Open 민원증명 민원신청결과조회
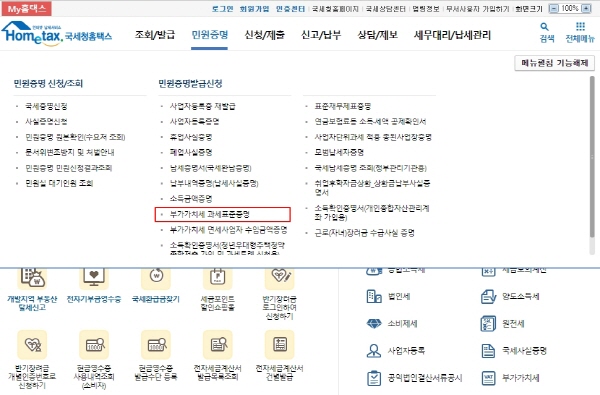The image size is (600, 395). point(68,168)
